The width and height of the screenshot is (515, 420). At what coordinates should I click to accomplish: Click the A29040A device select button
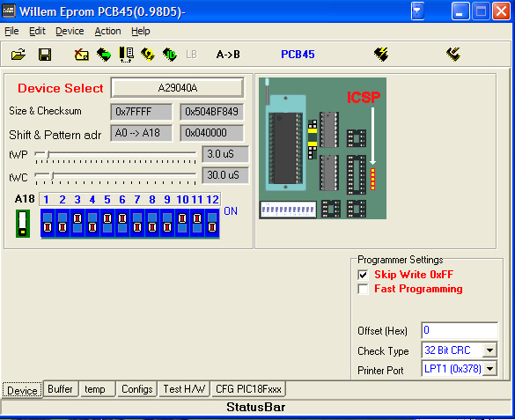click(177, 88)
